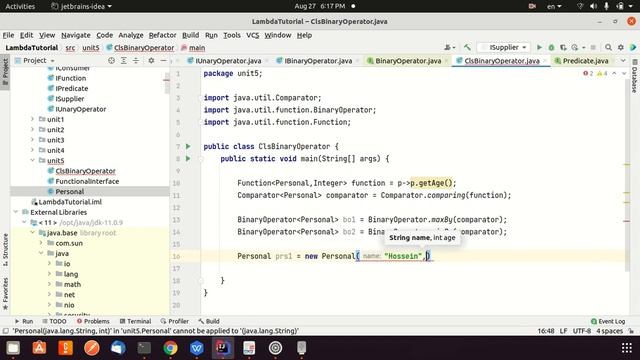Screen dimensions: 640x360
Task: Show hidden editor tabs dropdown arrow
Action: (623, 60)
